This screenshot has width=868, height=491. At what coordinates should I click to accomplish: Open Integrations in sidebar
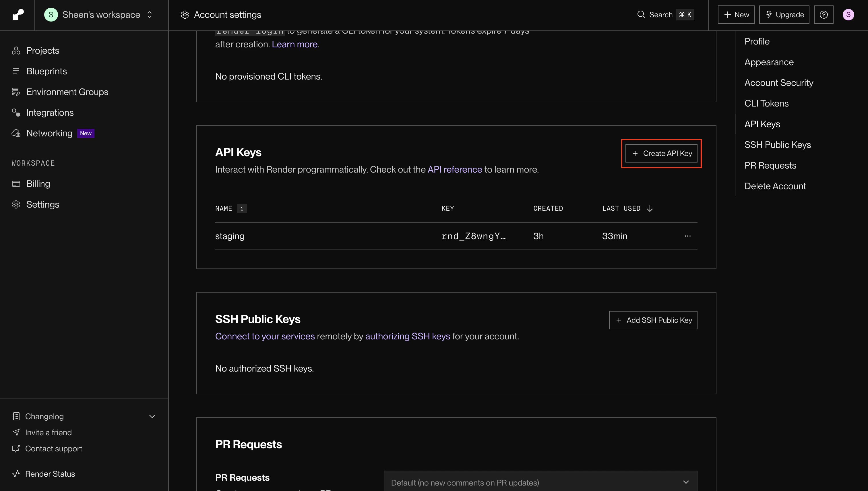(50, 113)
